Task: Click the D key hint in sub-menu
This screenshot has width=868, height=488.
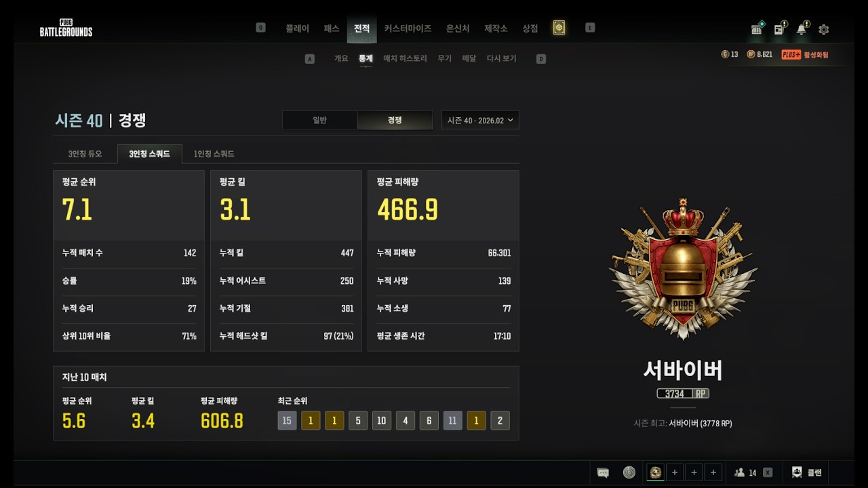Action: 541,59
